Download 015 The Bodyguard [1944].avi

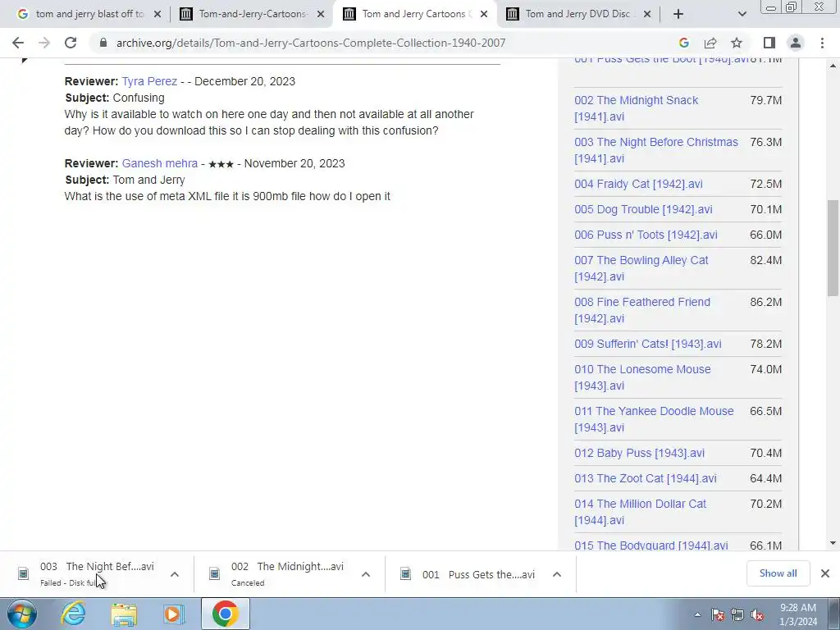point(651,546)
